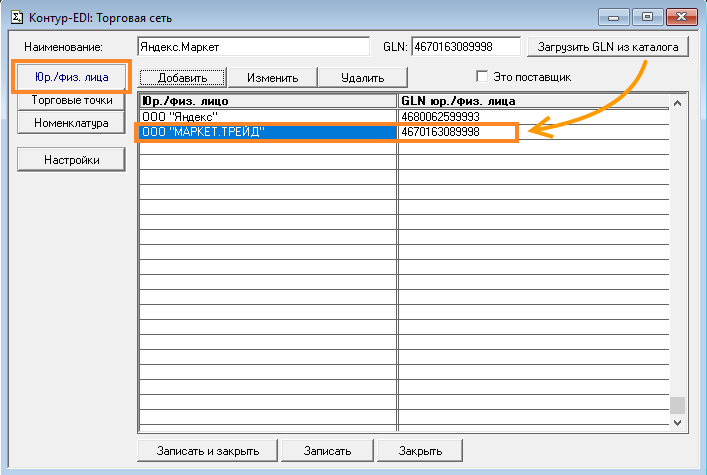Open the Номенклатура section
Viewport: 707px width, 475px height.
[71, 123]
